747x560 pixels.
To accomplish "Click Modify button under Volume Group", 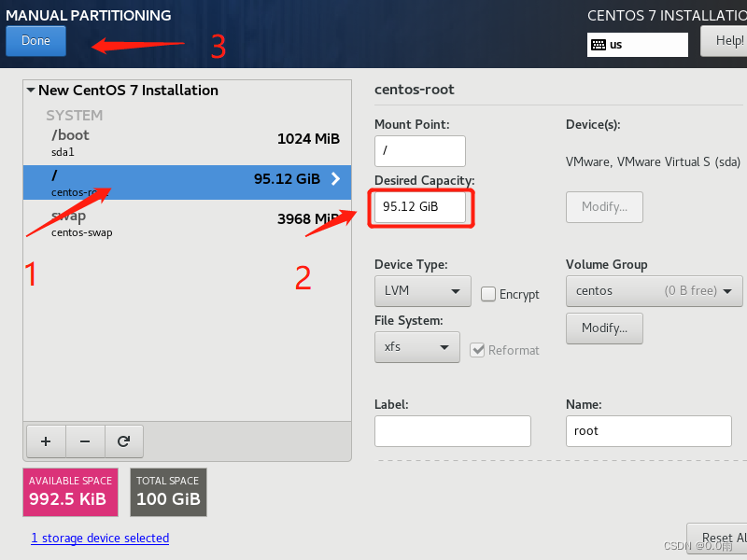I will point(604,329).
